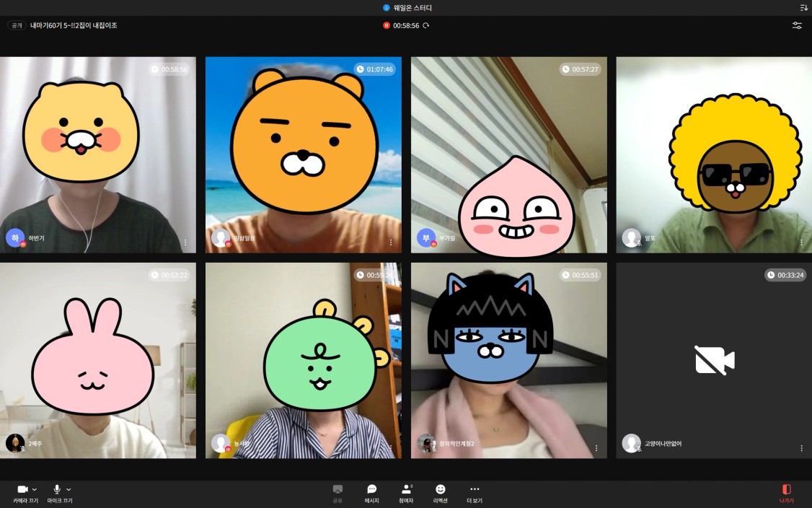This screenshot has height=508, width=812.
Task: Click the sort icon in the title bar
Action: pos(803,8)
